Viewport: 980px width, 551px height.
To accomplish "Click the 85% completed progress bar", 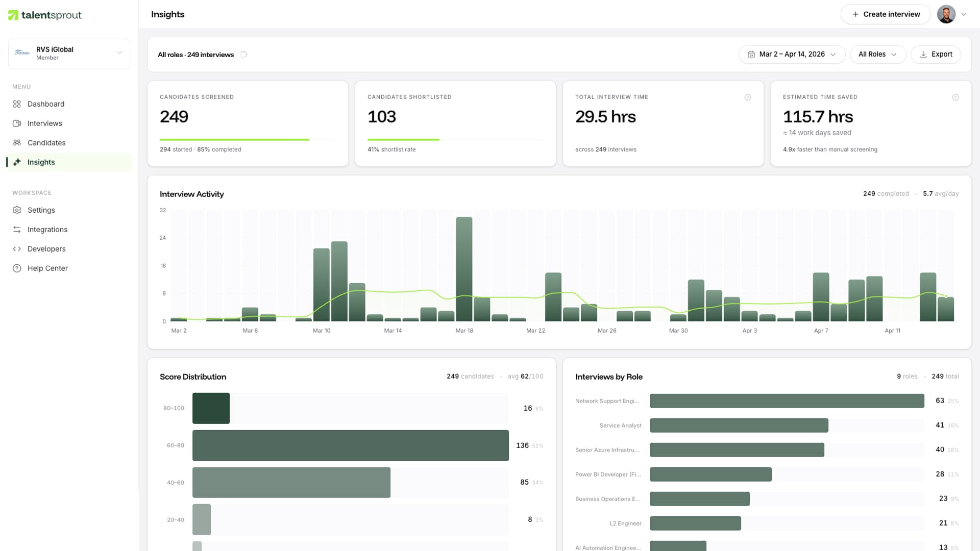I will pyautogui.click(x=234, y=139).
